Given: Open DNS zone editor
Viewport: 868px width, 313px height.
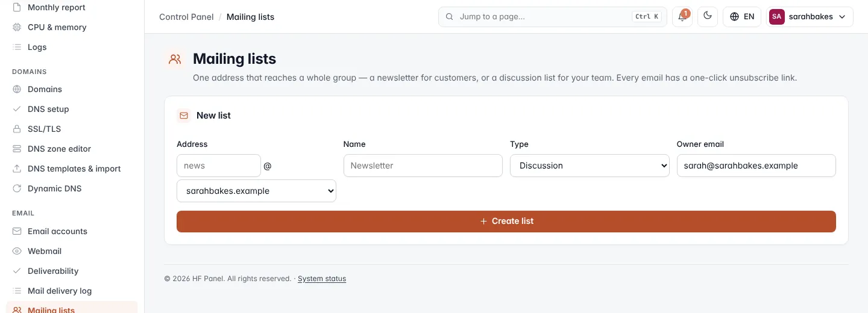Looking at the screenshot, I should (72, 149).
